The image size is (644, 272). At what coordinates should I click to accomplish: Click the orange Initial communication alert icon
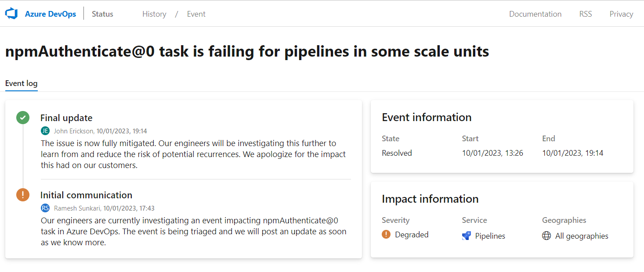coord(23,194)
